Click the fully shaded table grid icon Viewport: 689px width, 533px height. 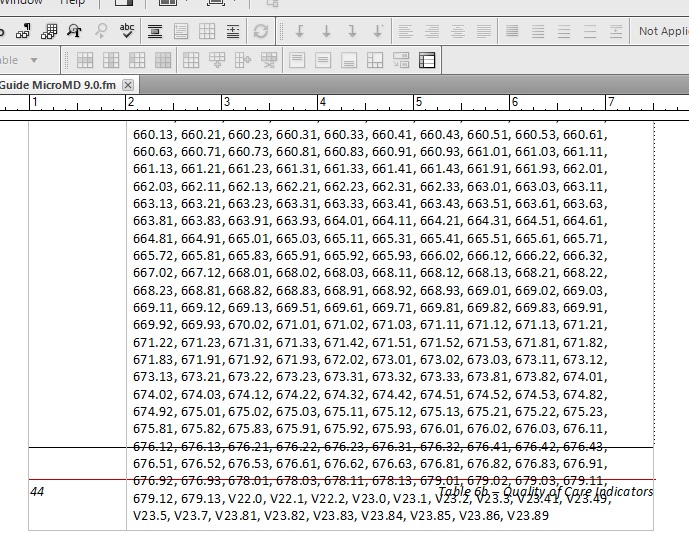point(163,60)
